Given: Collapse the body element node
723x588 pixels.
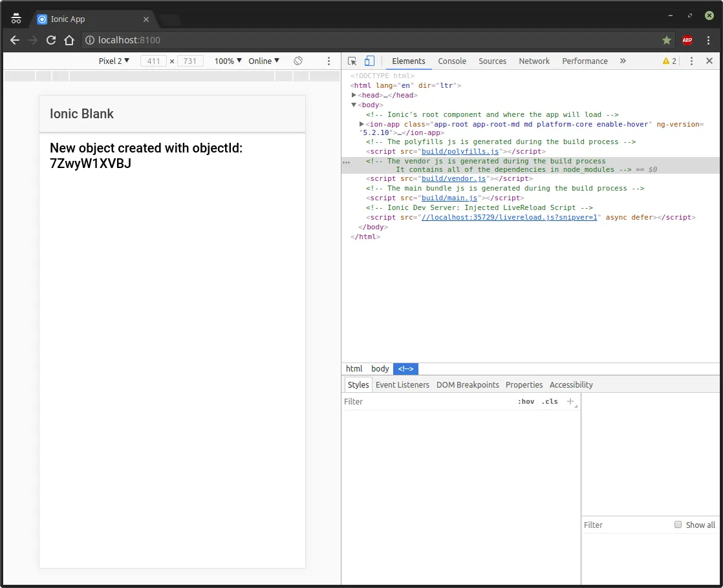Looking at the screenshot, I should point(354,105).
